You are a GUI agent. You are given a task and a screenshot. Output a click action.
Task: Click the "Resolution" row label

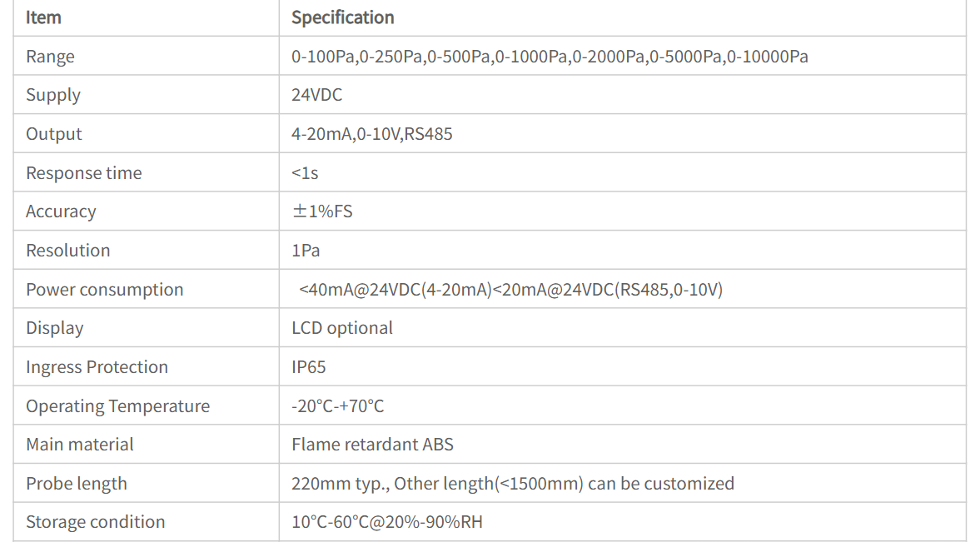point(67,251)
